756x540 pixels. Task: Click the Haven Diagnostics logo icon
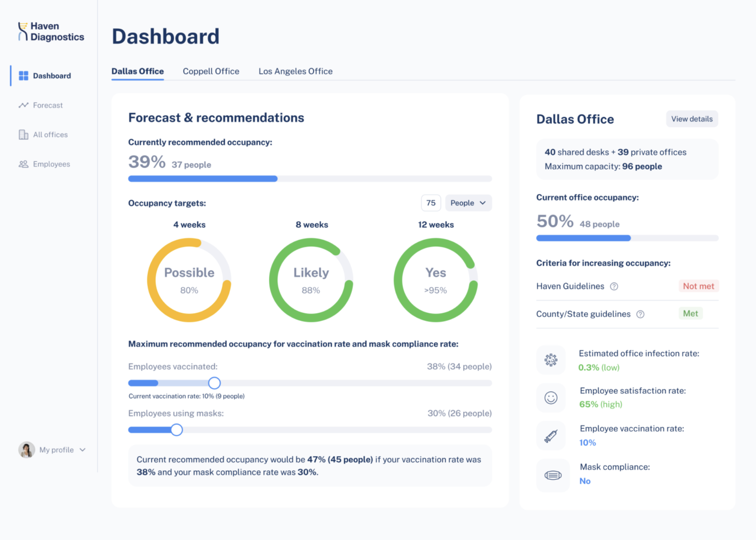(23, 32)
